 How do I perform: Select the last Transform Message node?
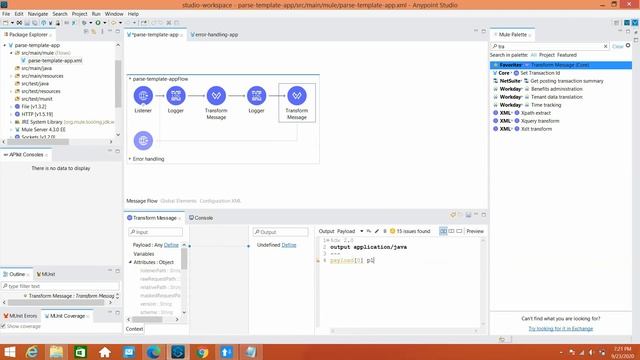click(x=297, y=96)
